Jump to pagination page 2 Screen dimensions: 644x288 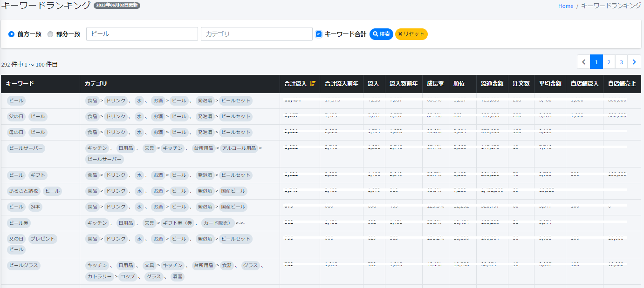click(609, 61)
